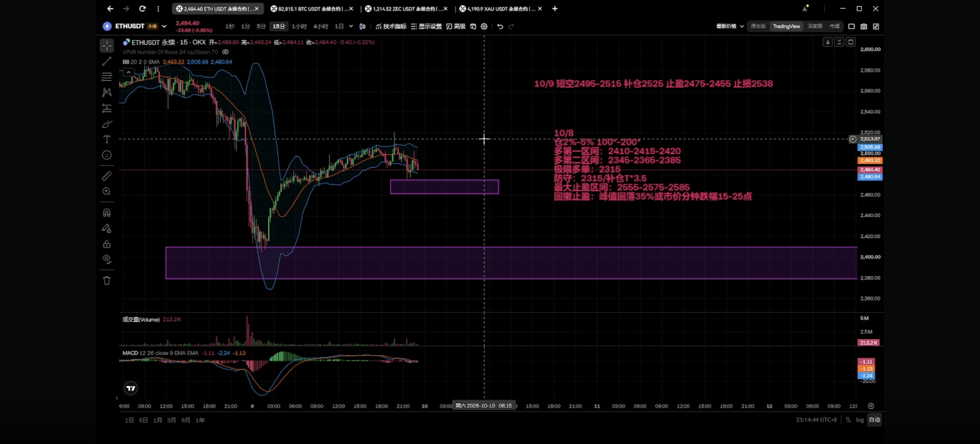Select the trend line drawing tool
Image resolution: width=980 pixels, height=444 pixels.
[x=107, y=61]
